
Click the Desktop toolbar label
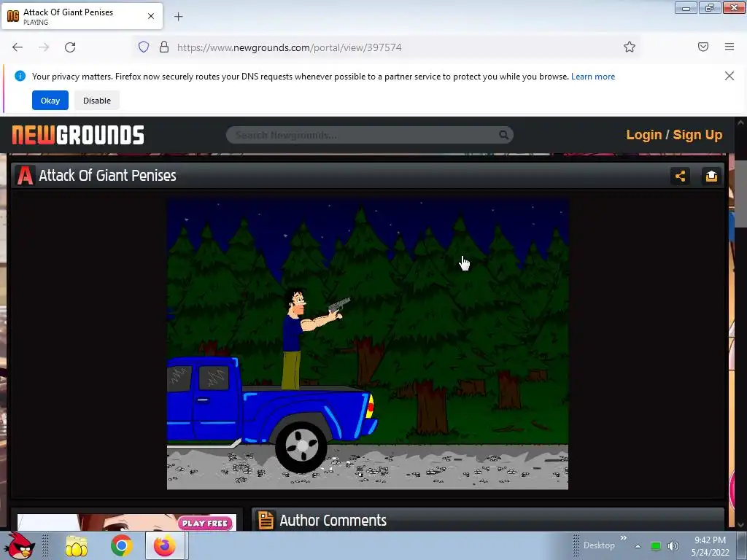pos(599,545)
